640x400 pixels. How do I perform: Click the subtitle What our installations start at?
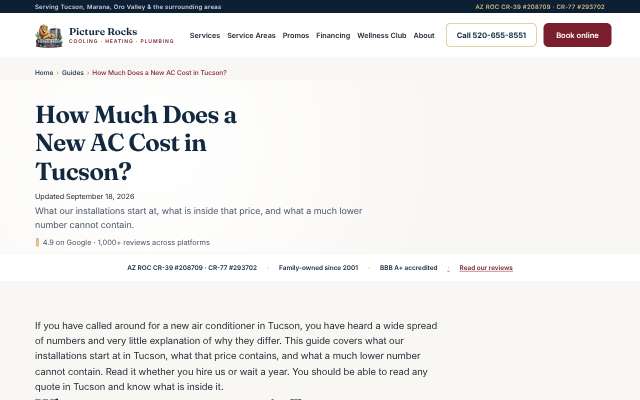[x=198, y=218]
